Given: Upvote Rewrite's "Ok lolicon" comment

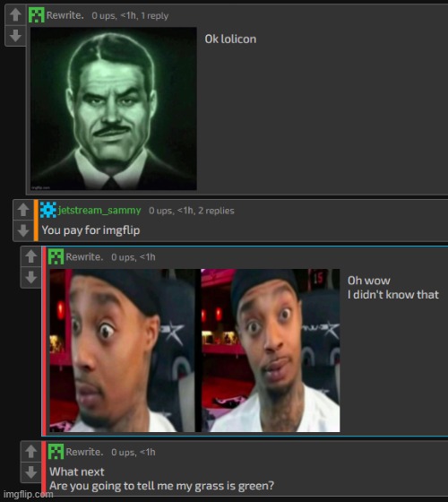Looking at the screenshot, I should point(15,14).
